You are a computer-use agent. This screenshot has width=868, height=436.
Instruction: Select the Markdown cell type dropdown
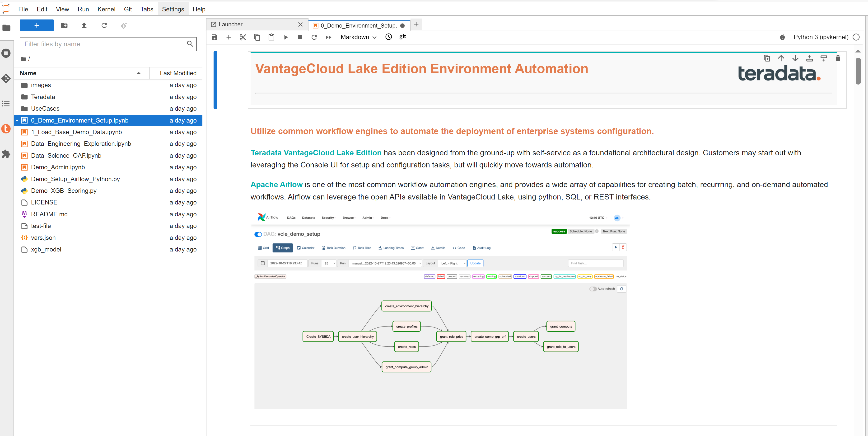(x=359, y=37)
